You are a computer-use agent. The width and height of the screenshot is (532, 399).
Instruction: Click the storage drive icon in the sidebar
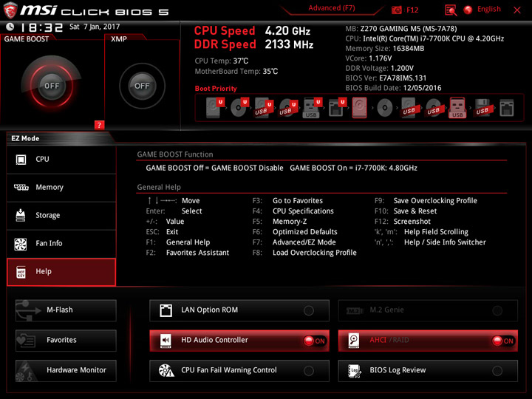(21, 216)
